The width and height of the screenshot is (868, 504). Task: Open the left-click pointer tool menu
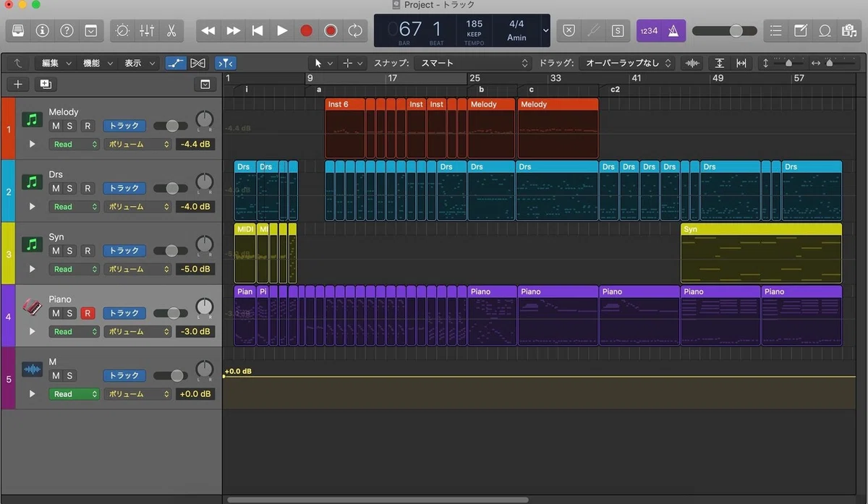[x=323, y=63]
